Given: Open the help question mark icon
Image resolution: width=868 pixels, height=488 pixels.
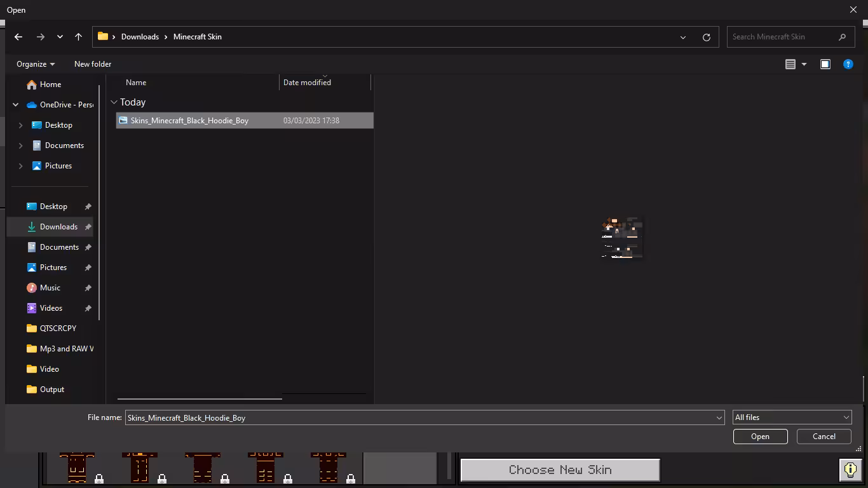Looking at the screenshot, I should tap(848, 64).
